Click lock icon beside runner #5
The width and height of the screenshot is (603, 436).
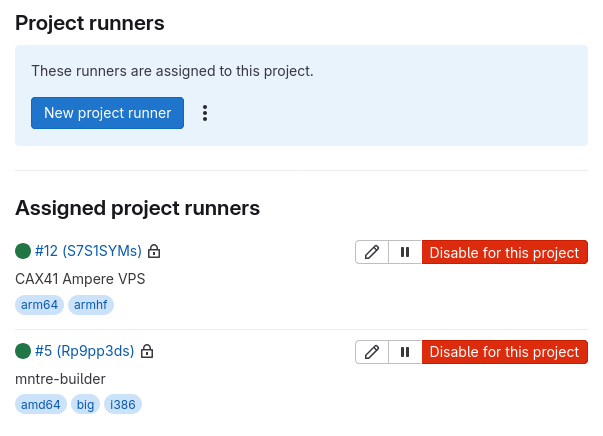pyautogui.click(x=147, y=351)
